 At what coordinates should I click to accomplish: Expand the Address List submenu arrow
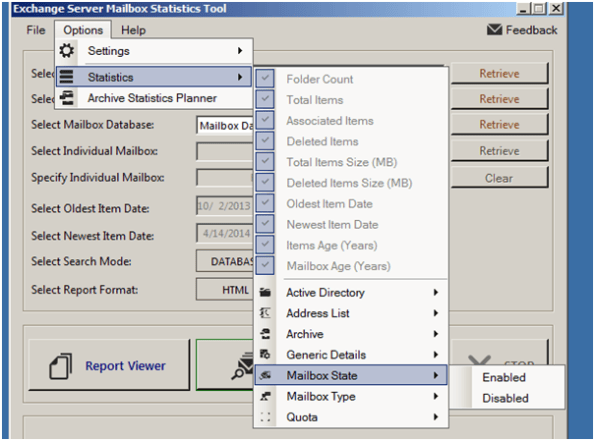436,313
